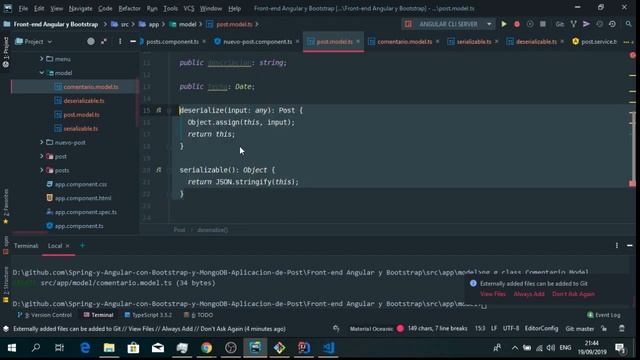Select deserializable.ts in project tree
This screenshot has height=360, width=640.
(x=84, y=100)
